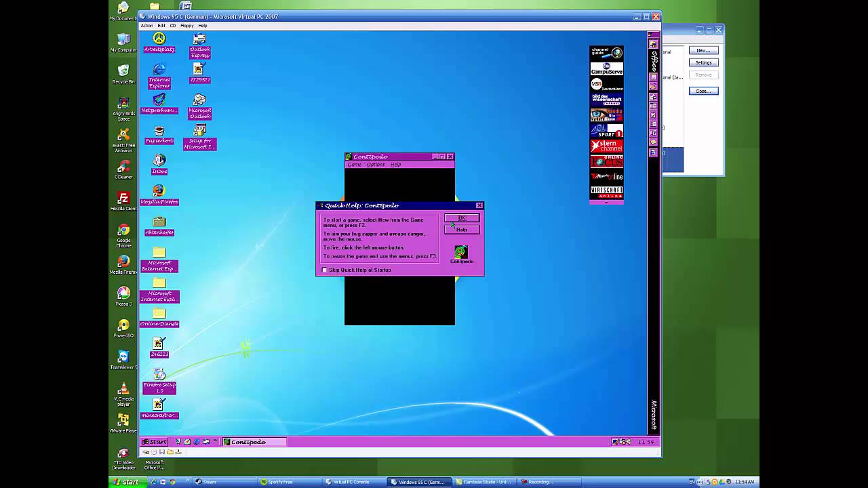Select the Netzwerkumgebung network icon

(159, 103)
